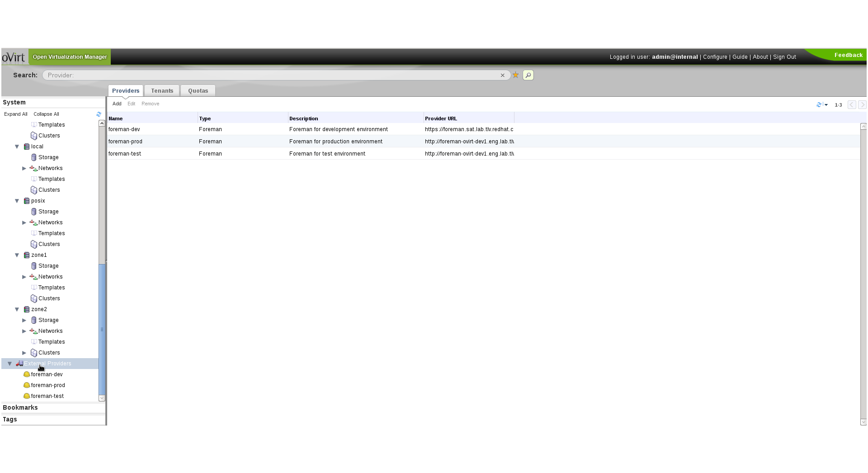This screenshot has width=868, height=473.
Task: Collapse the posix data center node
Action: (17, 201)
